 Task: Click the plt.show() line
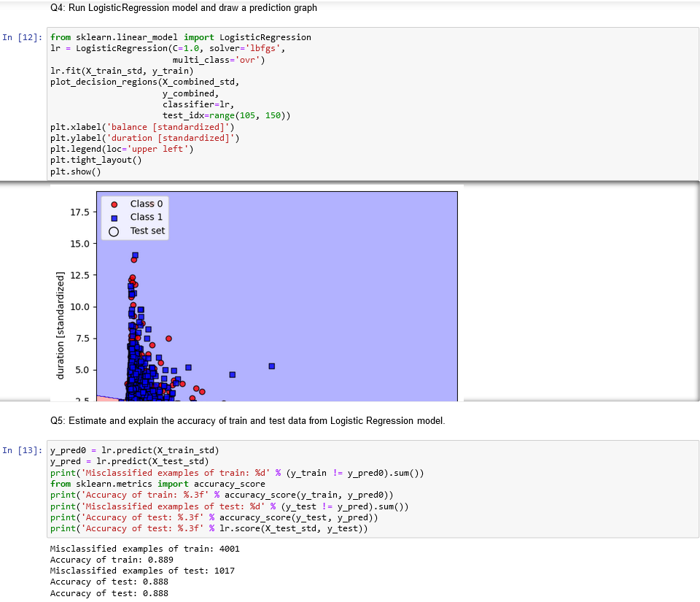click(x=74, y=171)
